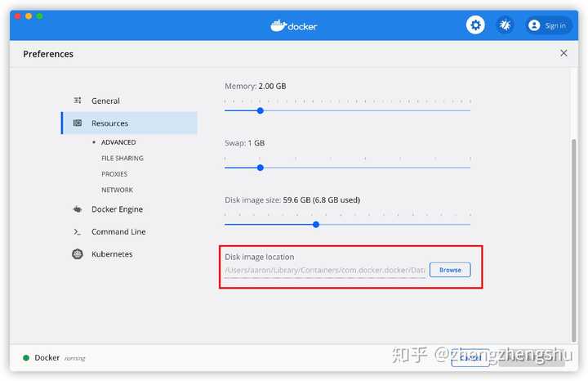
Task: Select the General sliders icon
Action: [78, 101]
